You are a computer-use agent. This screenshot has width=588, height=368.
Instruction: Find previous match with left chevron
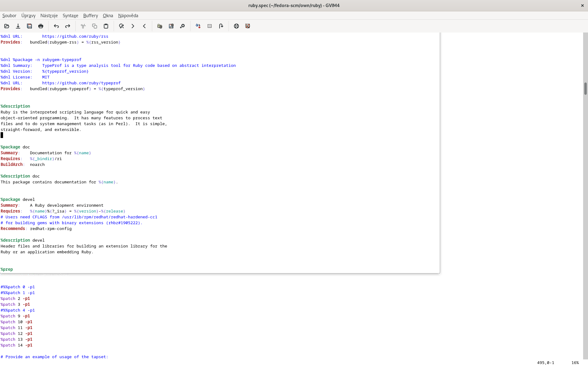(144, 26)
